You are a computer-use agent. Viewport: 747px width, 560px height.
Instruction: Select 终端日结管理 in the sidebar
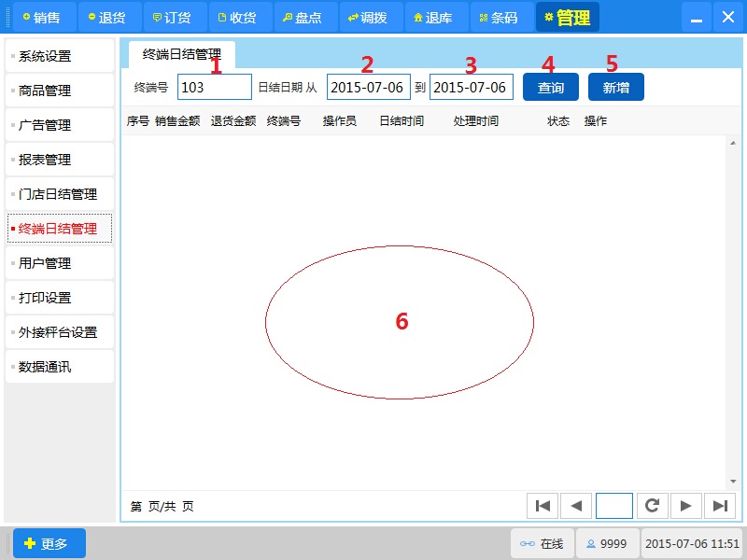tap(60, 229)
